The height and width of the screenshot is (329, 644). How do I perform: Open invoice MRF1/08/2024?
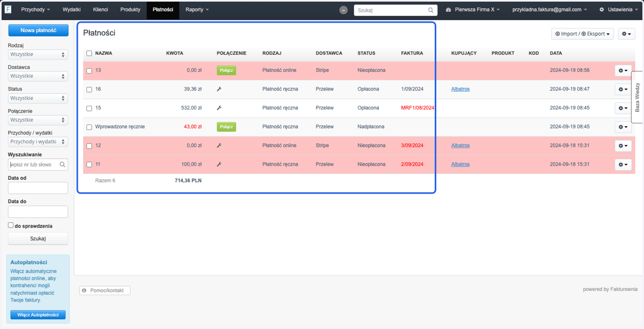tap(418, 108)
